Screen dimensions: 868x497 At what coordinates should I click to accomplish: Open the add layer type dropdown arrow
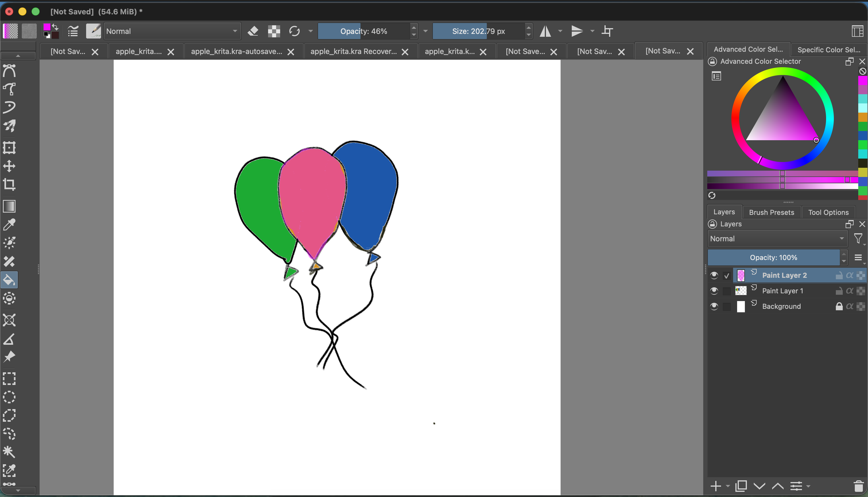pyautogui.click(x=728, y=486)
